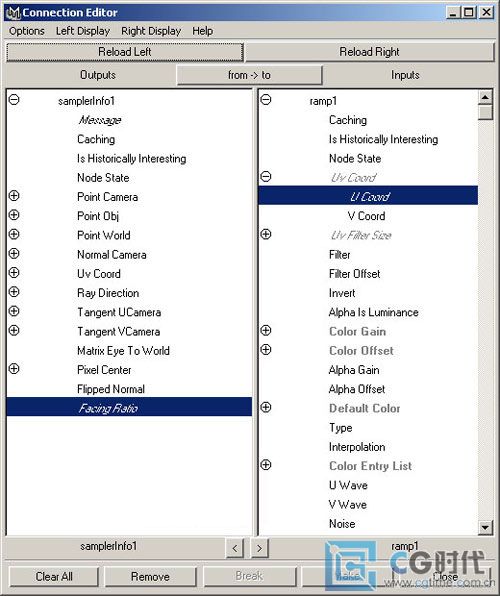Select Caching under samplerInfo1
Image resolution: width=500 pixels, height=596 pixels.
96,139
